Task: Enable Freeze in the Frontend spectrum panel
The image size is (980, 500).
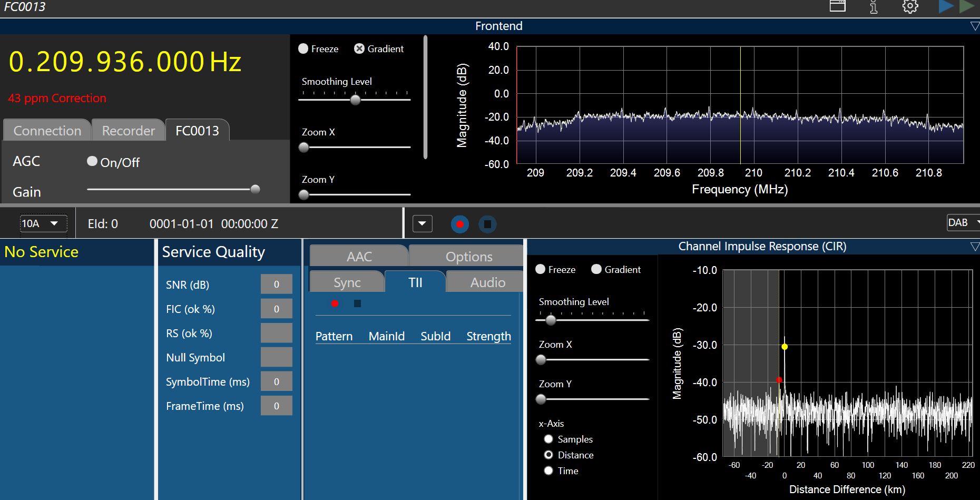Action: click(x=303, y=48)
